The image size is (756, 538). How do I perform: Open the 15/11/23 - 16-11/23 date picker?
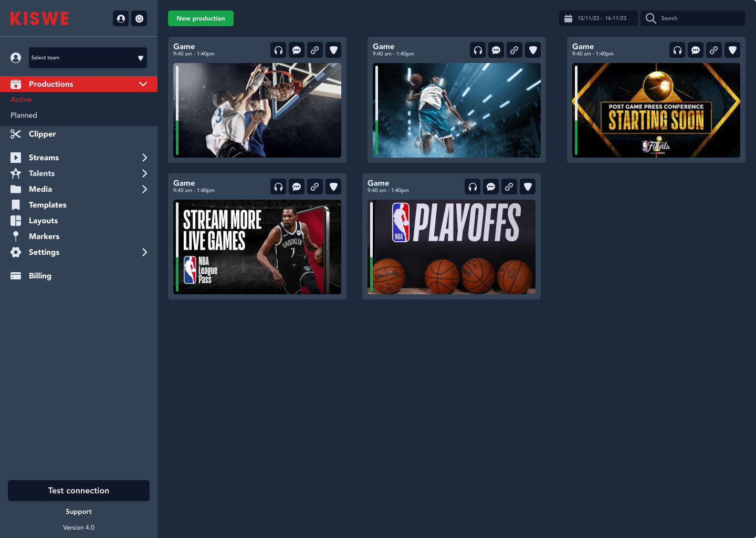click(598, 18)
